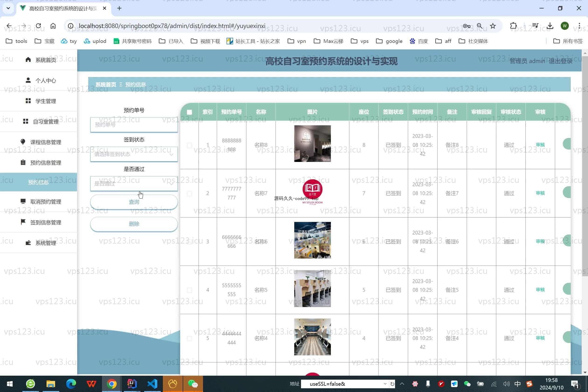
Task: Open Visual Studio Code from taskbar
Action: click(x=152, y=384)
